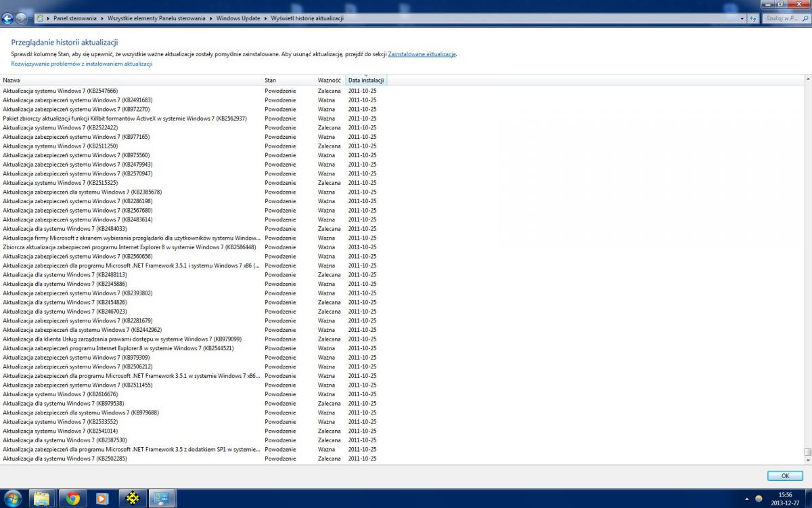The image size is (812, 508).
Task: Click the round notification icon in tray
Action: coord(759,499)
